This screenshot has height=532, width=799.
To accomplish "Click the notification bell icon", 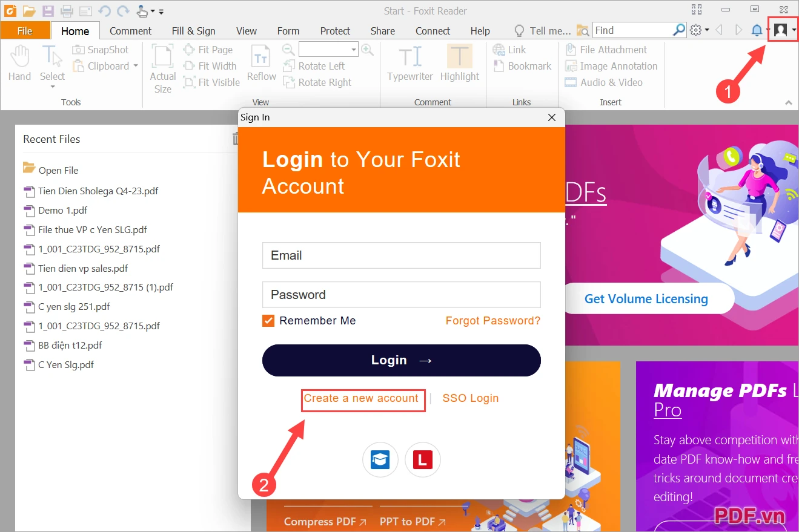I will pyautogui.click(x=757, y=30).
